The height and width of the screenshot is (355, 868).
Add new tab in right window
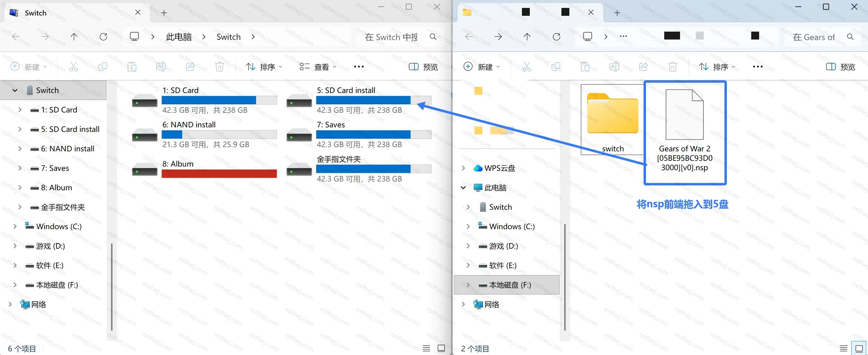[617, 13]
